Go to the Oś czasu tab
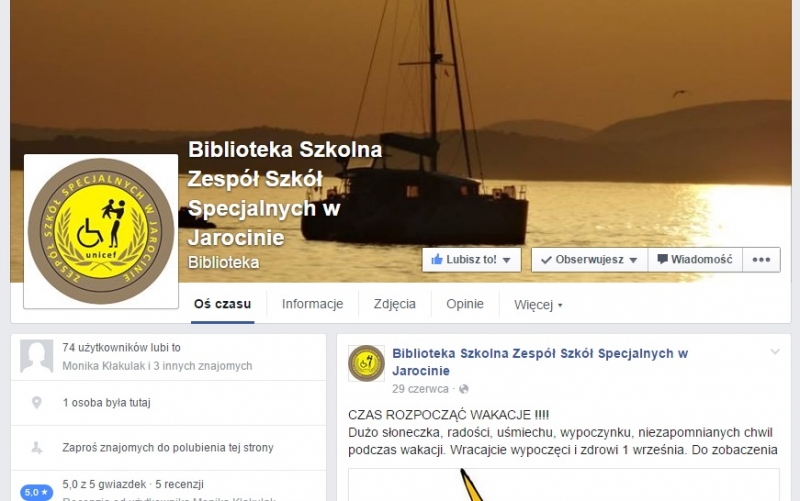The width and height of the screenshot is (800, 501). [222, 304]
